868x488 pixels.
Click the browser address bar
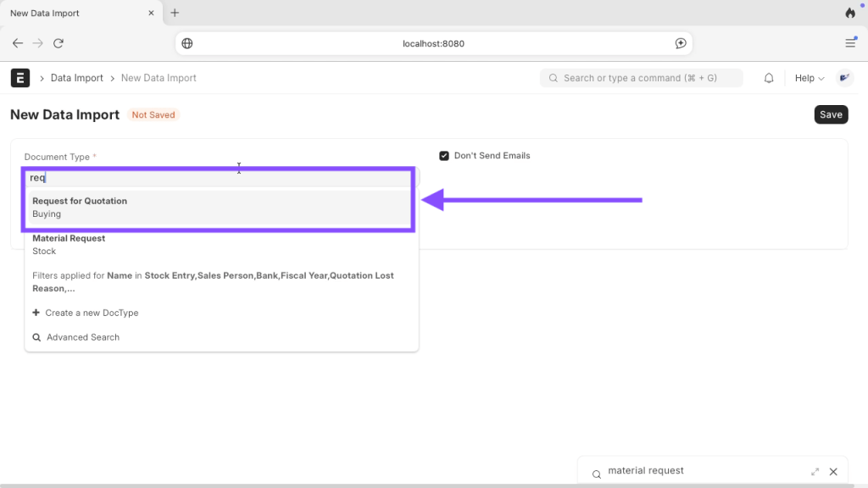tap(433, 43)
